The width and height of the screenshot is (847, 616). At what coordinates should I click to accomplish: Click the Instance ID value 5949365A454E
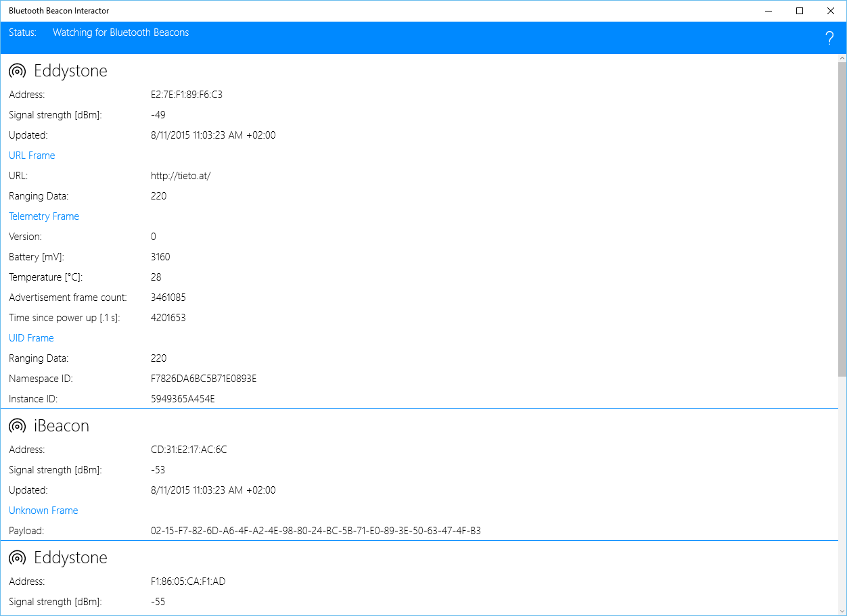(x=183, y=399)
